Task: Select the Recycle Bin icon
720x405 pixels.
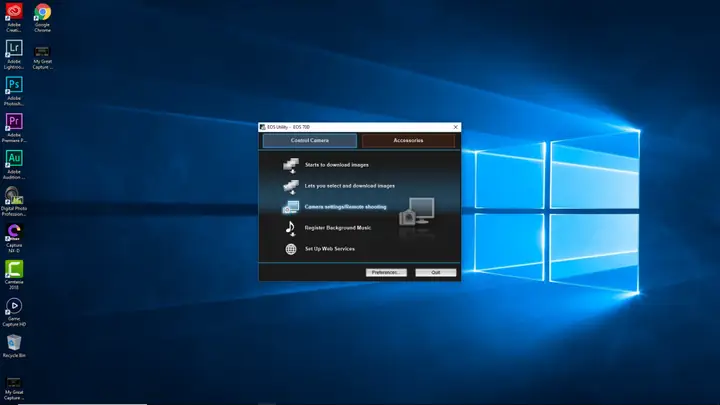Action: (14, 343)
